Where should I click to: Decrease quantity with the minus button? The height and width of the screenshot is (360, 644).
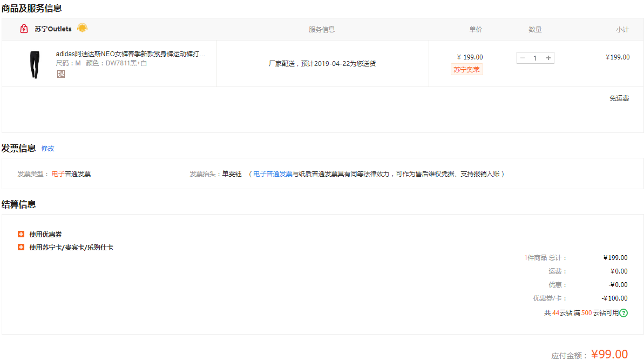pos(523,58)
